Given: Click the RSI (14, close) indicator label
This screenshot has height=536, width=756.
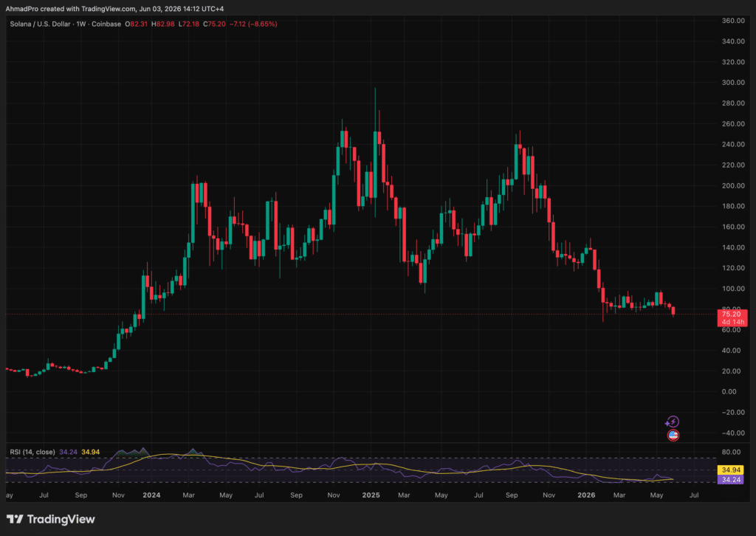Looking at the screenshot, I should point(32,452).
